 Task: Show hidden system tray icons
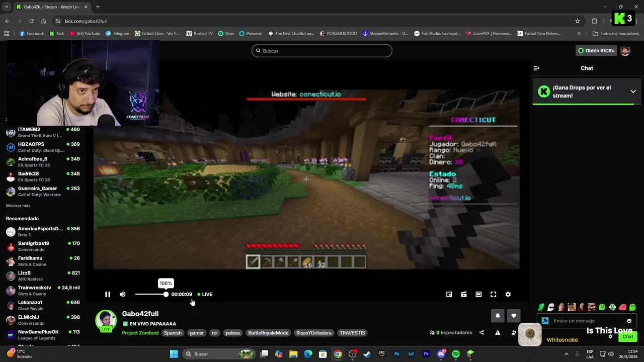[x=567, y=354]
